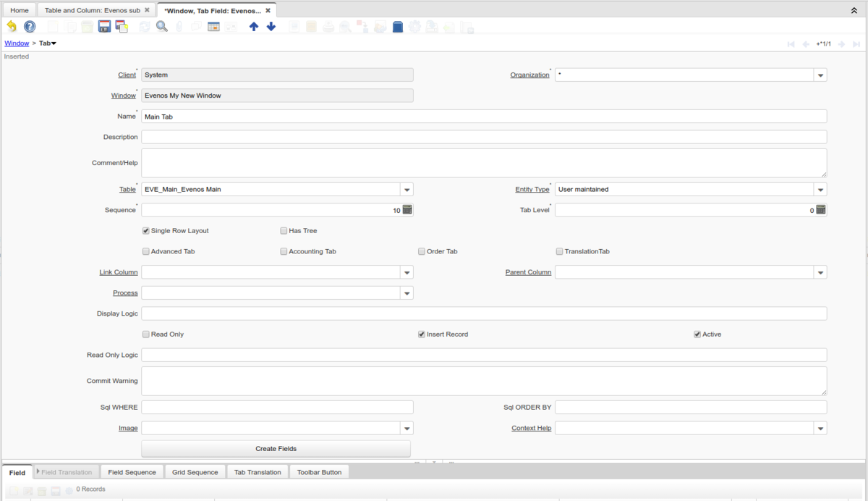This screenshot has height=501, width=868.
Task: Open the Table dropdown list
Action: pos(407,190)
